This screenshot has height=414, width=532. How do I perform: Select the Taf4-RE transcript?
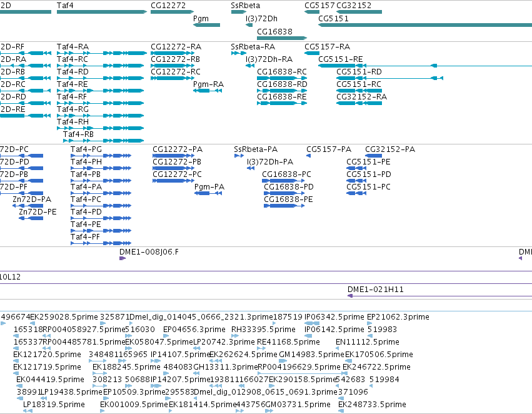click(x=101, y=91)
